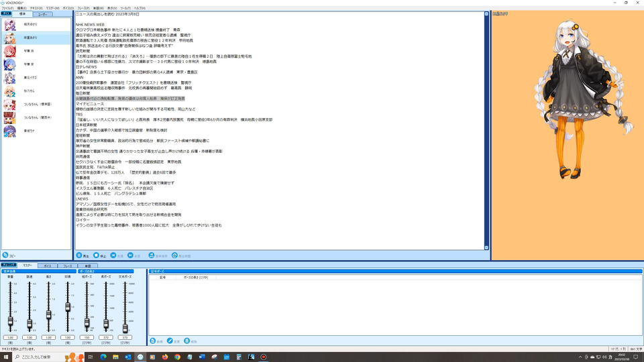Jump to 先頭 (beginning) of text
The height and width of the screenshot is (362, 644).
click(x=117, y=255)
